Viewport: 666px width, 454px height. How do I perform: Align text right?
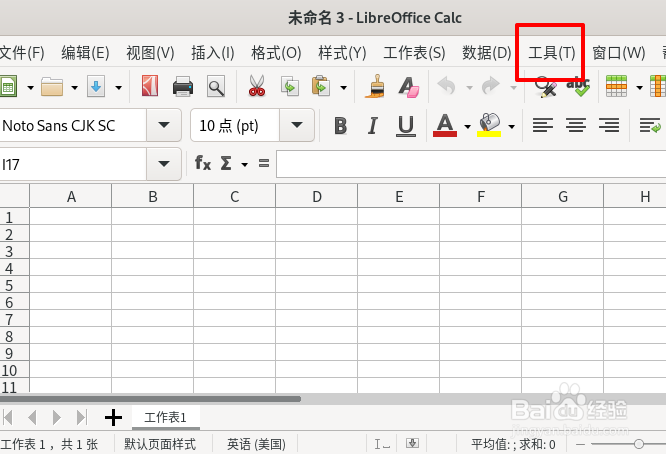coord(609,126)
